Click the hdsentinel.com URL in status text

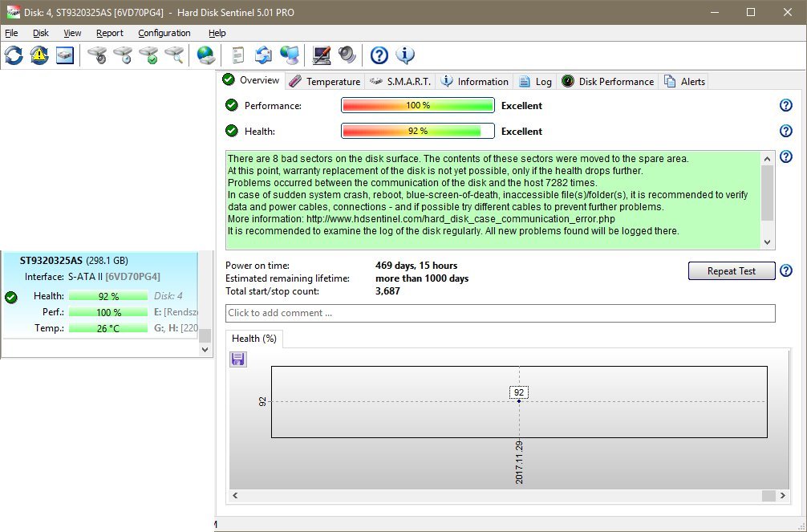[460, 219]
